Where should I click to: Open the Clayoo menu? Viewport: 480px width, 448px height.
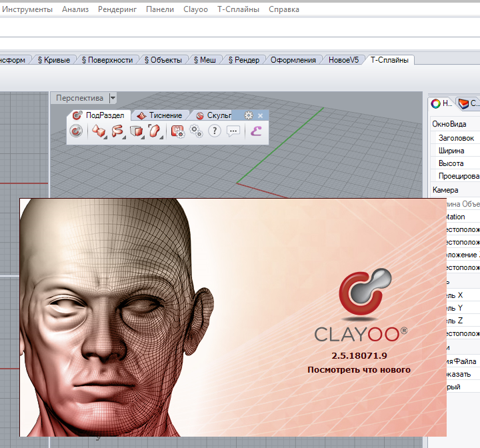(x=195, y=9)
